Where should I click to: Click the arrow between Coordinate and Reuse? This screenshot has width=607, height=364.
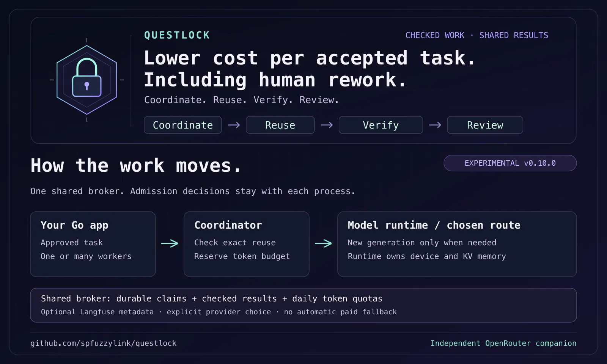coord(234,125)
